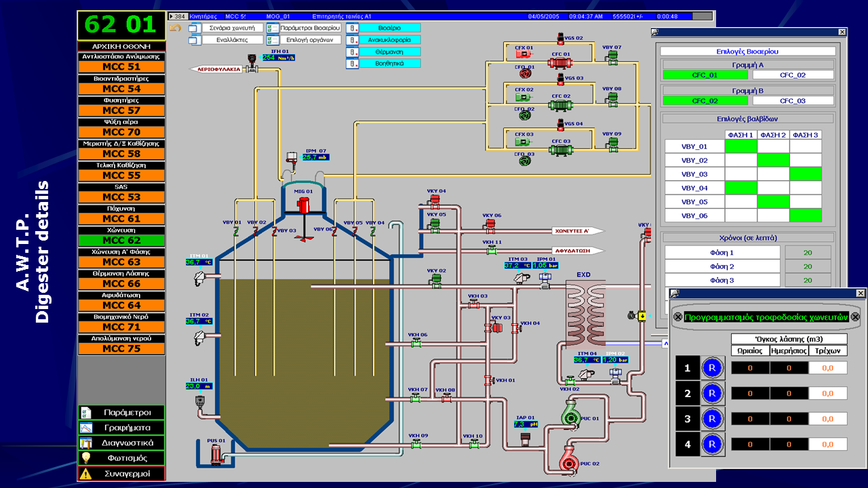This screenshot has width=868, height=488.
Task: Click the CFC 01 red compressor
Action: [x=560, y=63]
